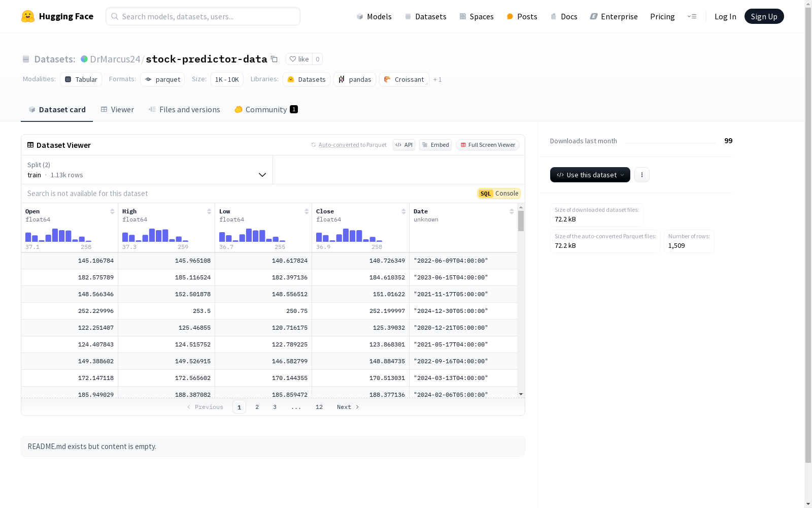
Task: Click the search magnifier icon
Action: pos(115,16)
